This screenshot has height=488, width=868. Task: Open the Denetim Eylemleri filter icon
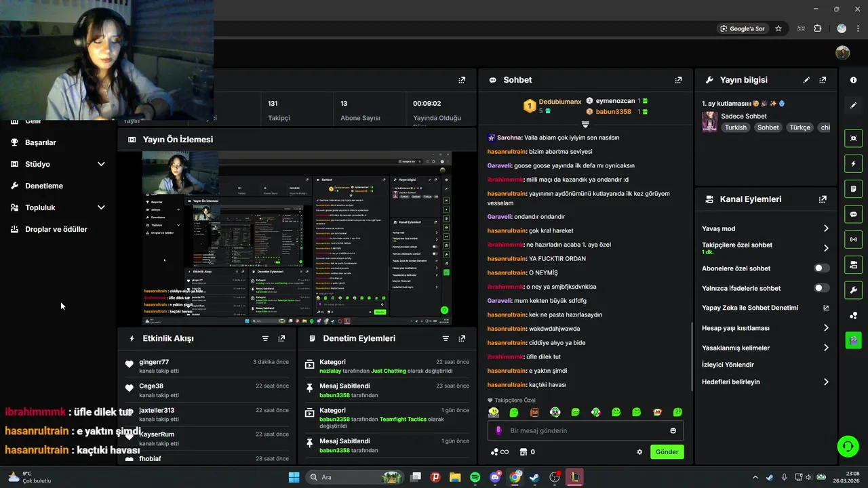click(x=446, y=338)
